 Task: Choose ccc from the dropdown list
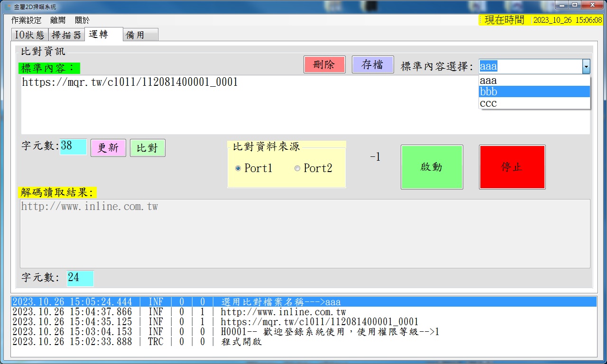click(534, 103)
